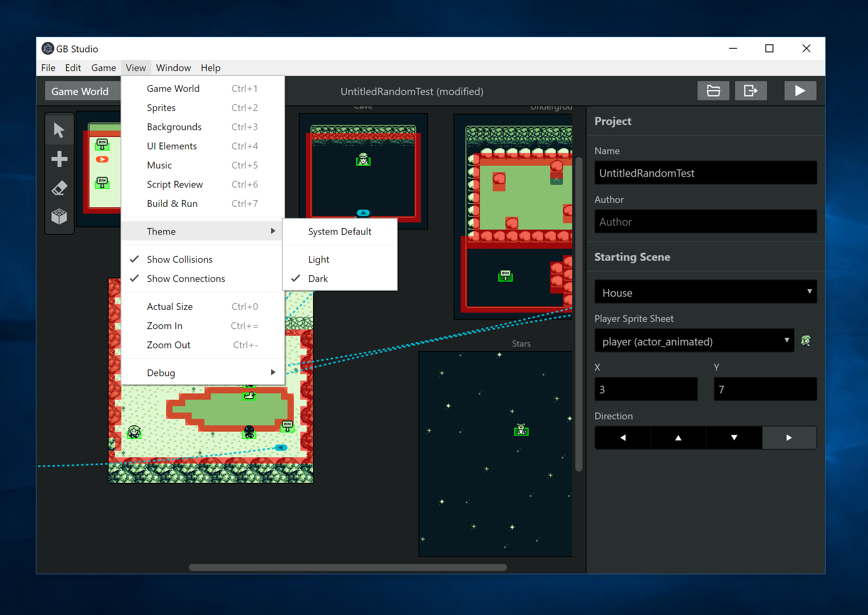This screenshot has width=868, height=615.
Task: Switch to UI Elements view
Action: pos(203,146)
